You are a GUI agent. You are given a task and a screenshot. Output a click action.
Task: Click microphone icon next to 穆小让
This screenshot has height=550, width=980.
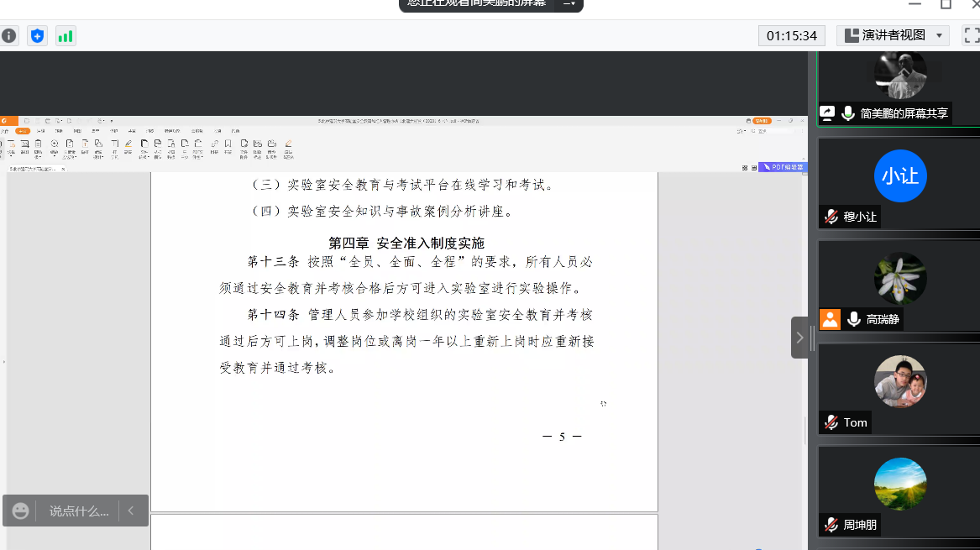831,217
